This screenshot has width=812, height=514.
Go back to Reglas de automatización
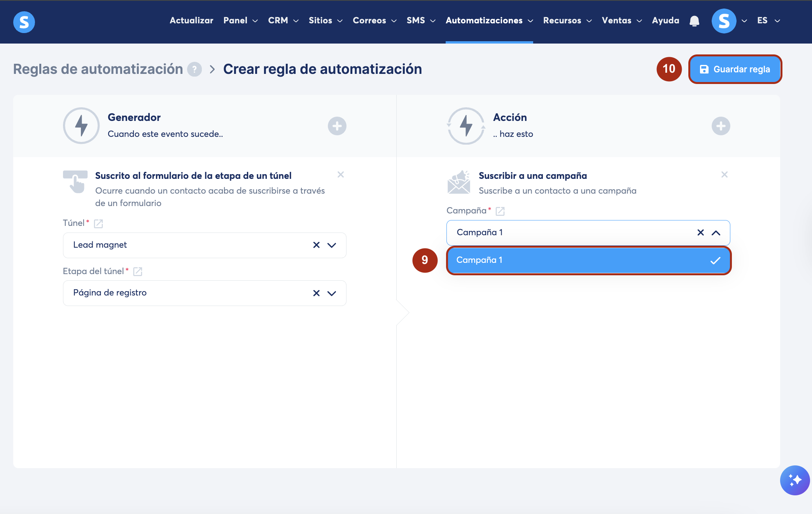click(x=98, y=69)
